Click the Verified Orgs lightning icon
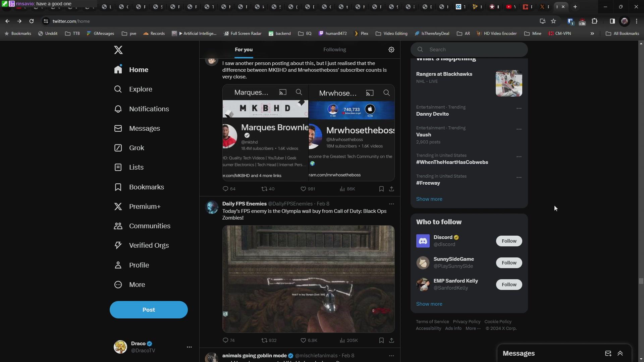644x362 pixels. coord(118,245)
